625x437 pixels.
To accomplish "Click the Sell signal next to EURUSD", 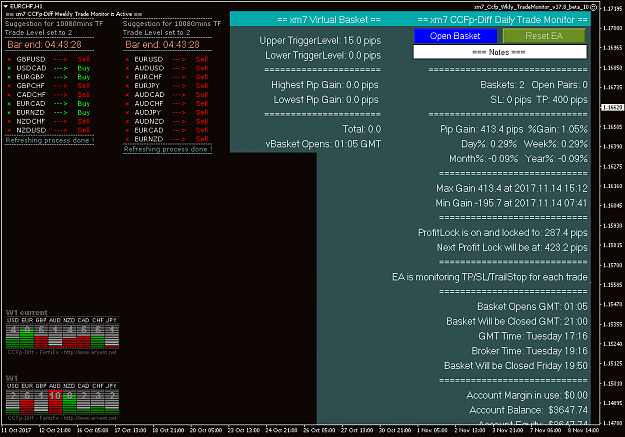I will [202, 59].
